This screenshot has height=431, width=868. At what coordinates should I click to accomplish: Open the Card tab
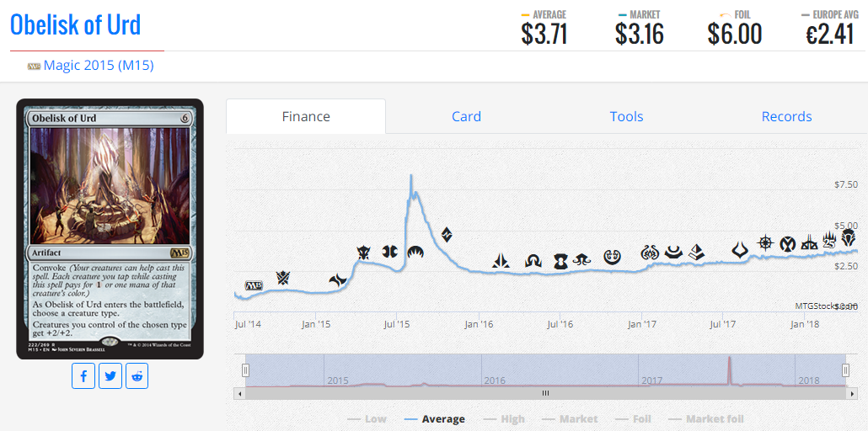click(x=466, y=117)
